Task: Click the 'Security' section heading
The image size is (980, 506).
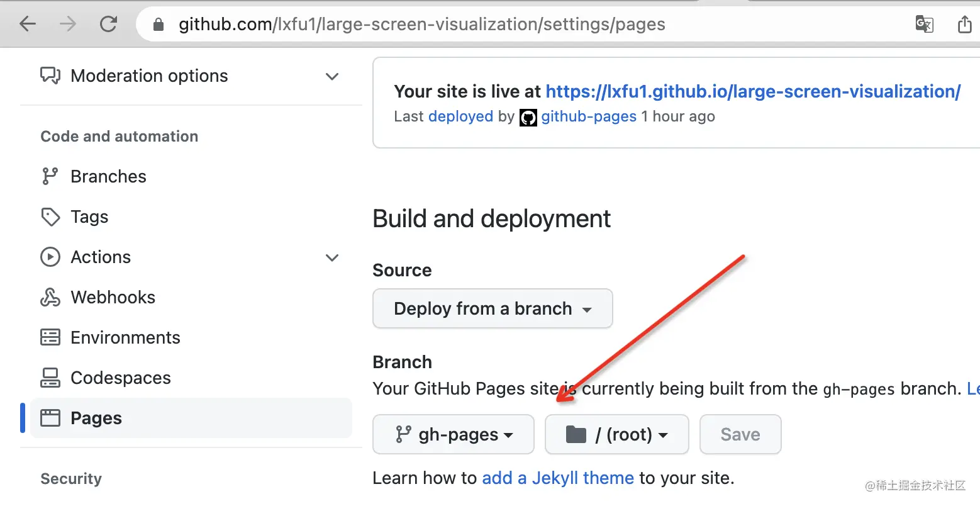Action: point(71,479)
